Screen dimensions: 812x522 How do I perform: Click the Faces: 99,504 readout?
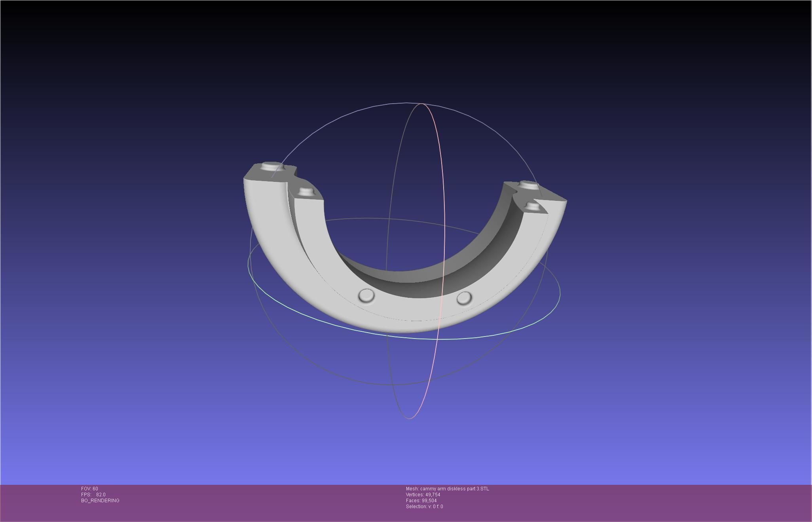(421, 501)
